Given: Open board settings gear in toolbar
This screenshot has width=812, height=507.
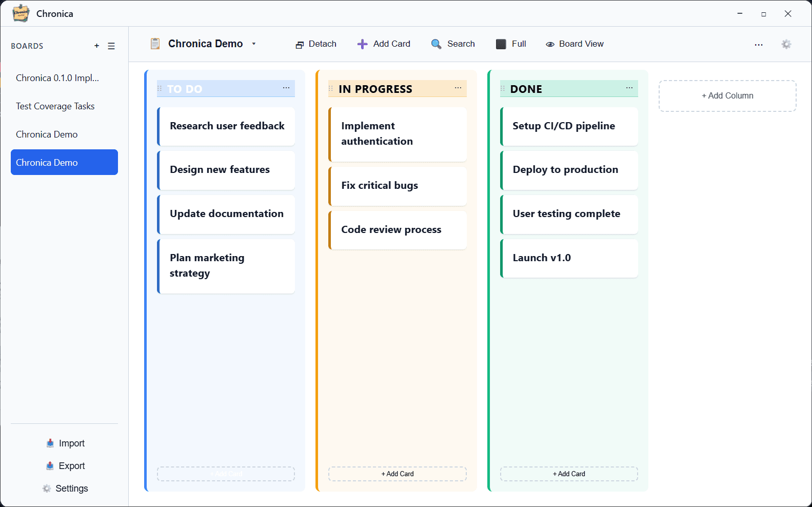Looking at the screenshot, I should 786,44.
